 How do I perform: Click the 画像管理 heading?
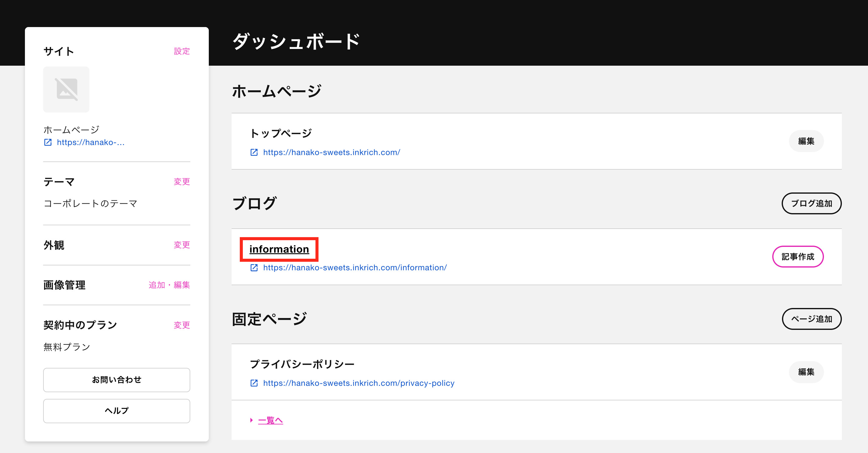(64, 285)
